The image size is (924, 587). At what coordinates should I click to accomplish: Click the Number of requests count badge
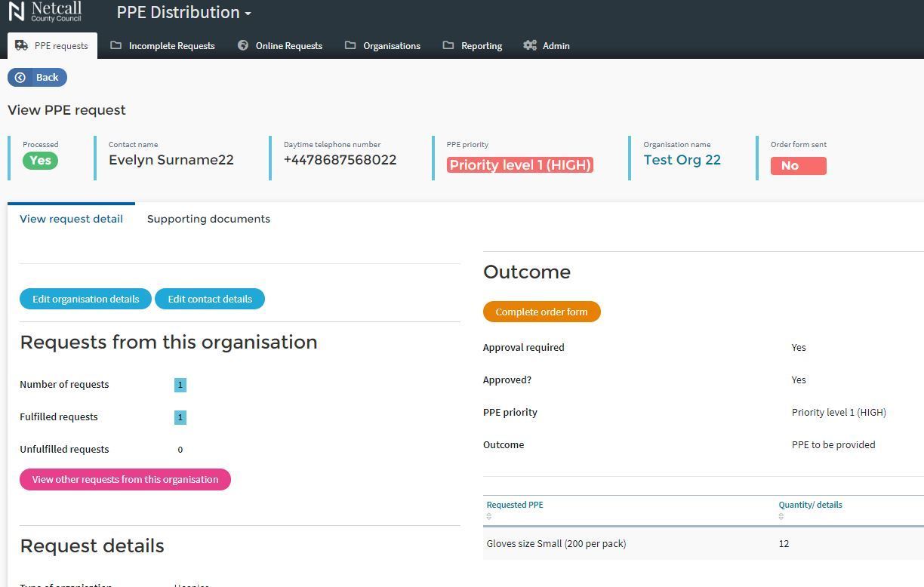(x=180, y=385)
